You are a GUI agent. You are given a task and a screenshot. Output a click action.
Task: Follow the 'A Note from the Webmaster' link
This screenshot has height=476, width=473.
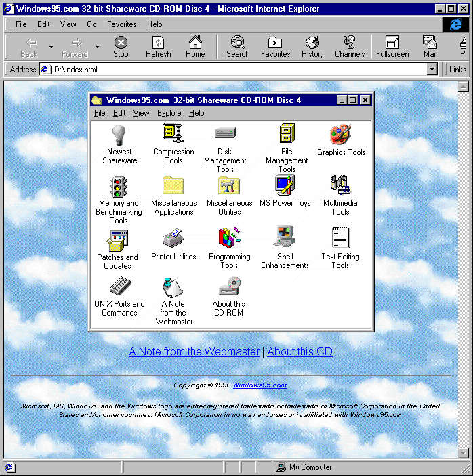click(x=194, y=351)
